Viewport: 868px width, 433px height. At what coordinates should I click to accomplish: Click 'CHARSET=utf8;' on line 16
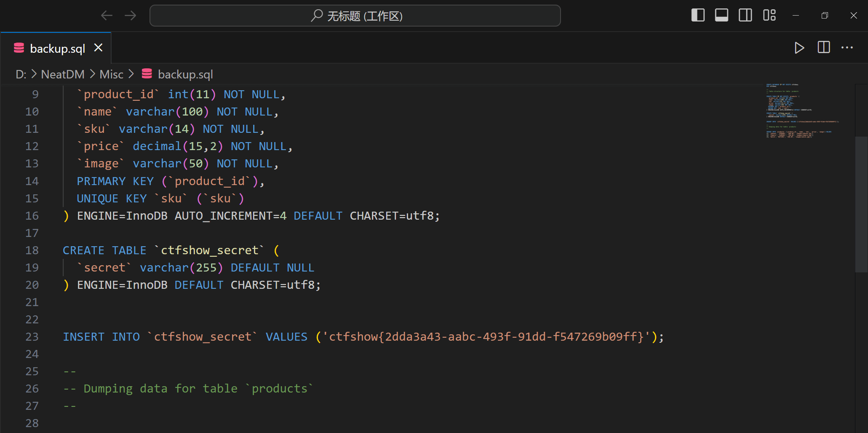click(x=395, y=216)
